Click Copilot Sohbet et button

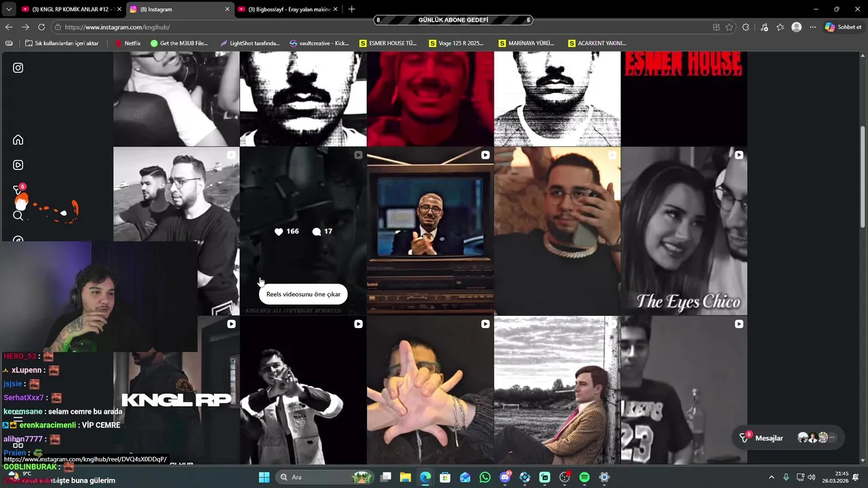click(x=844, y=27)
